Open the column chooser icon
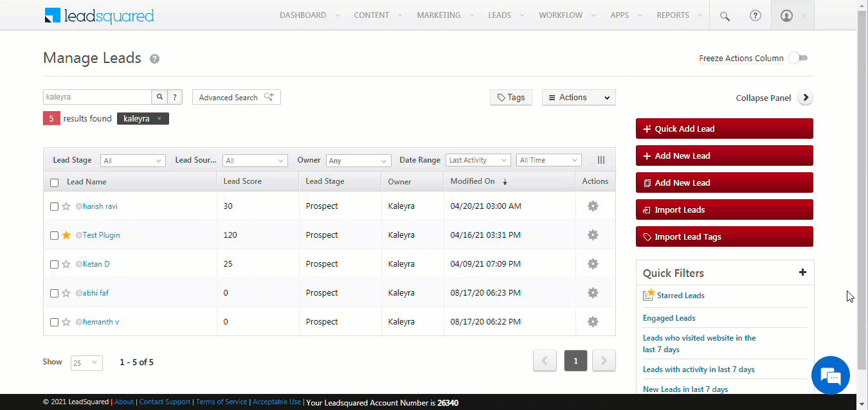 click(601, 160)
